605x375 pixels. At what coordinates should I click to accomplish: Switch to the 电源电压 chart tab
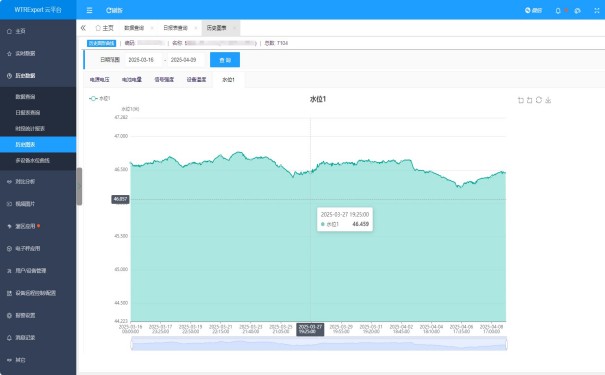[100, 79]
